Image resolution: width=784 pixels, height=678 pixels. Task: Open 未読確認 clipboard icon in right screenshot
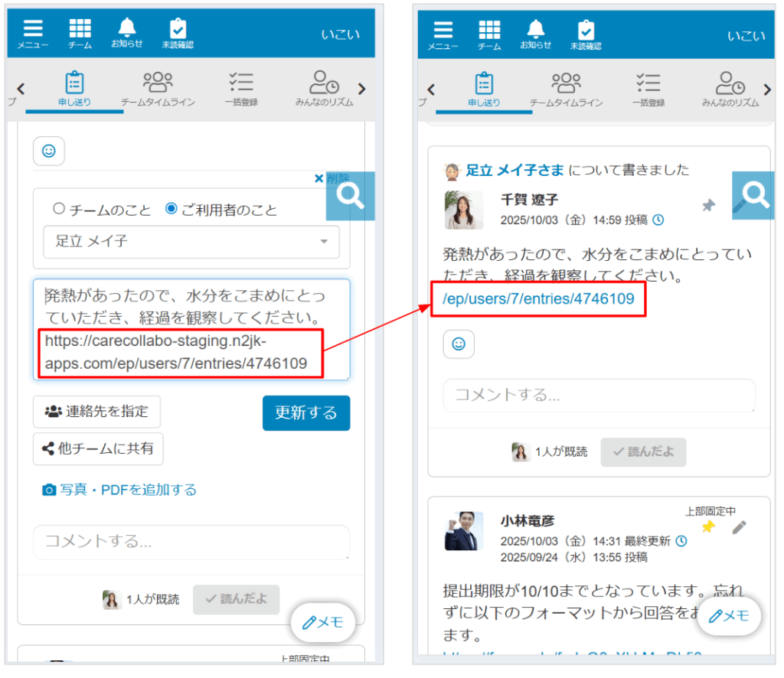pyautogui.click(x=586, y=32)
